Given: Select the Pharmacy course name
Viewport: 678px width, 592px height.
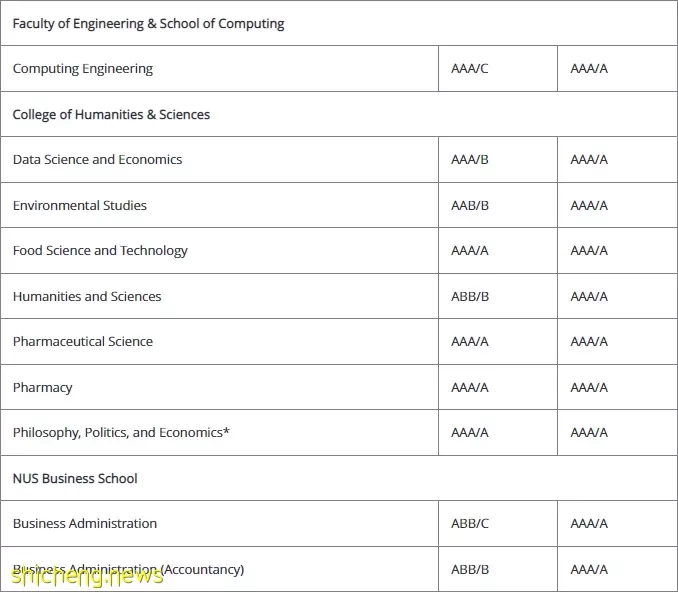Looking at the screenshot, I should point(42,387).
